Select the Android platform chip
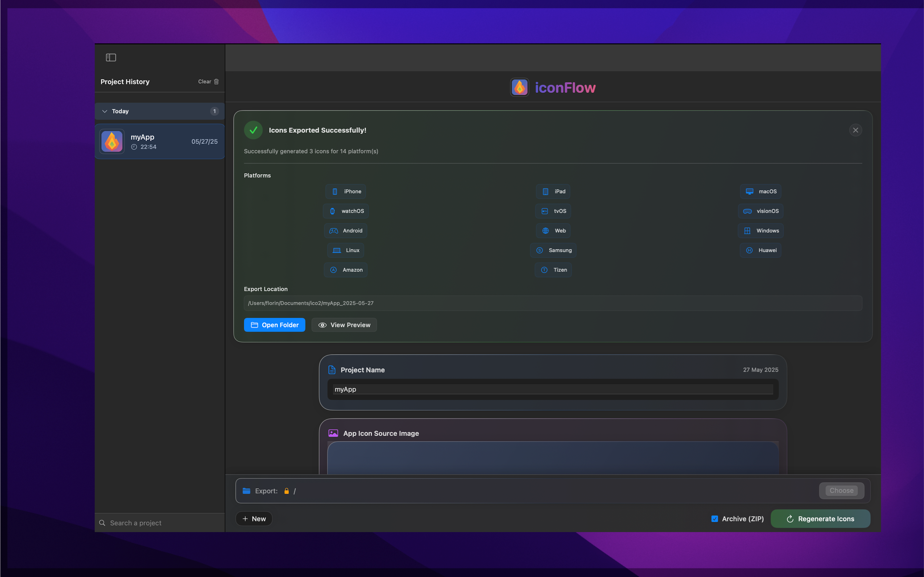This screenshot has width=924, height=577. 346,231
